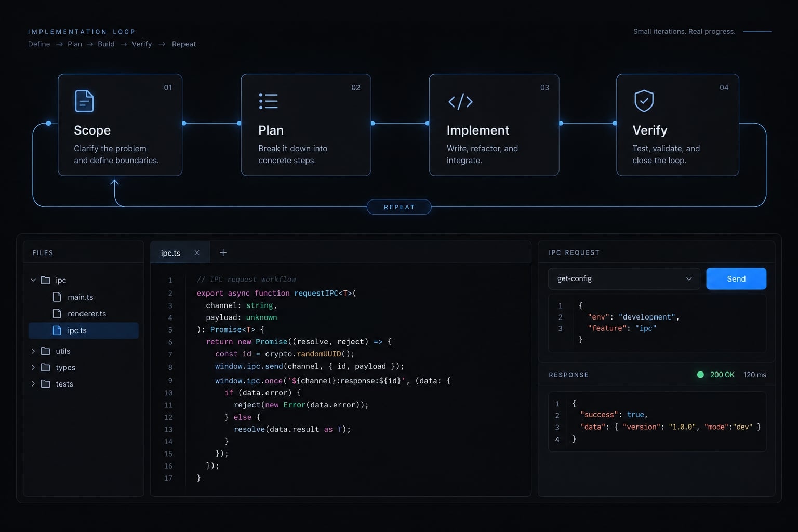Viewport: 798px width, 532px height.
Task: Open renderer.ts in the file tree
Action: point(87,313)
